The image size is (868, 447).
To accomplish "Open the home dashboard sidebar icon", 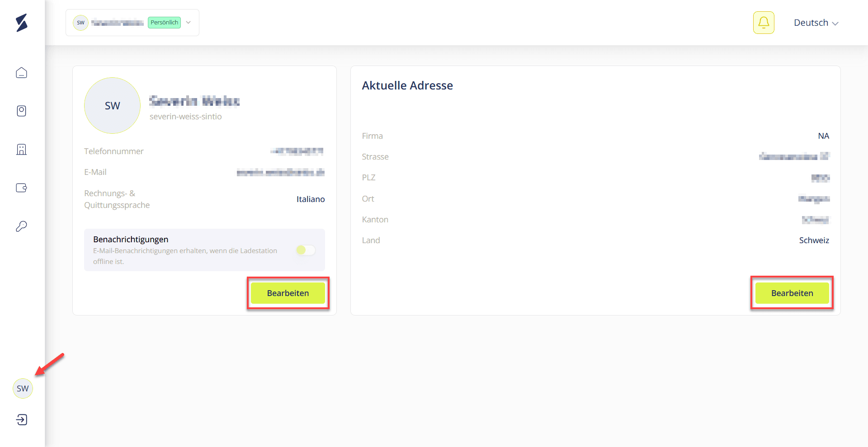I will pos(22,73).
